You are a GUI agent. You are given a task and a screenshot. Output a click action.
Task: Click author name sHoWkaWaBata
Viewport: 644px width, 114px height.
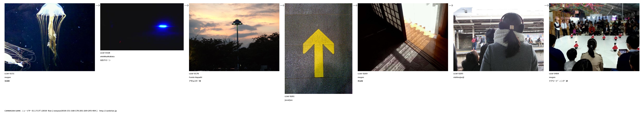108,57
